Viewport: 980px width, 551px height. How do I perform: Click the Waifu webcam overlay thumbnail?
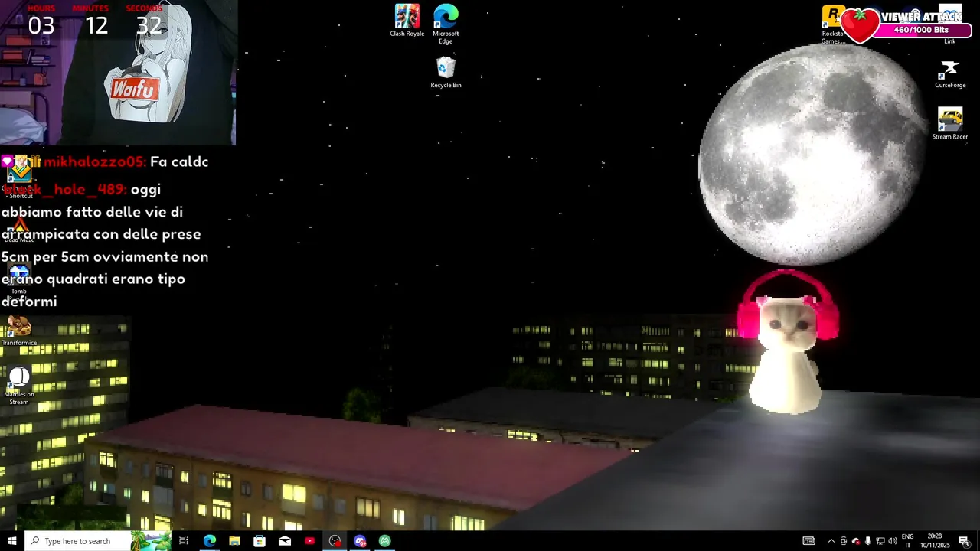(x=119, y=73)
